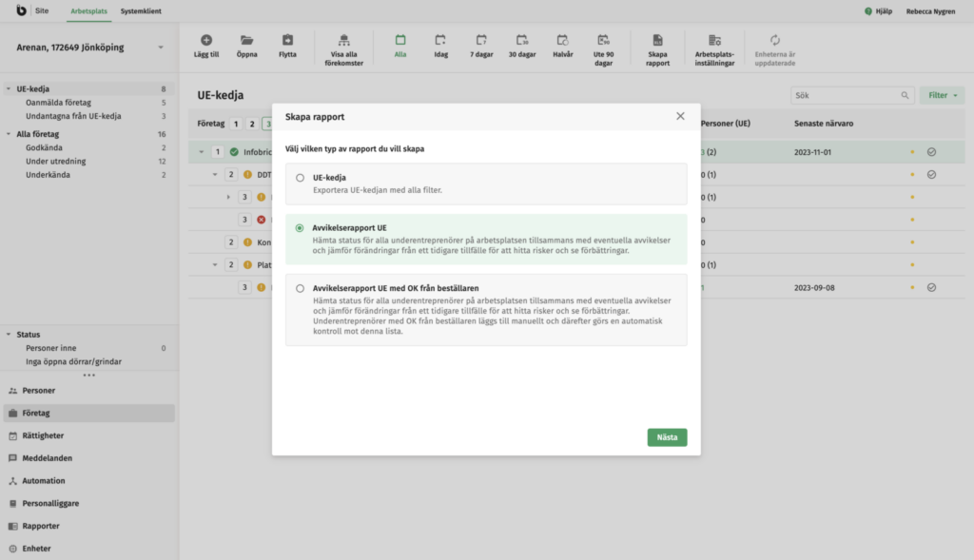Select the Halvår calendar filter
This screenshot has width=974, height=560.
click(562, 41)
